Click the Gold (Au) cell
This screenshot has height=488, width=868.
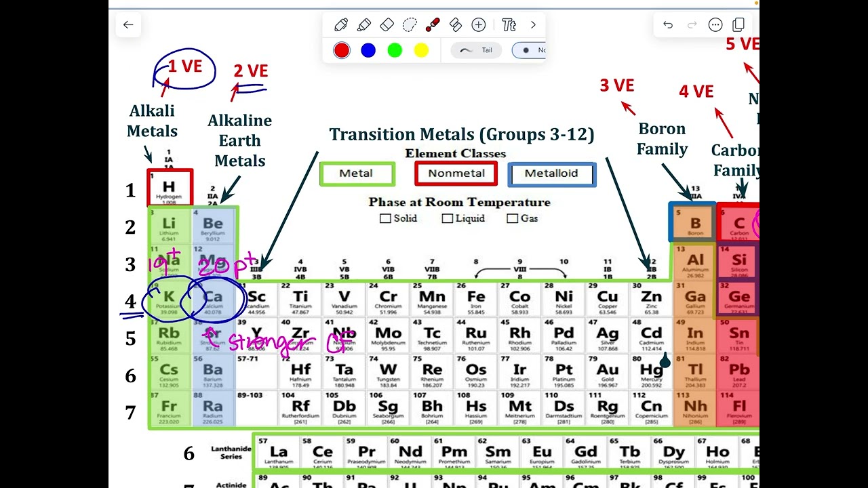[608, 373]
